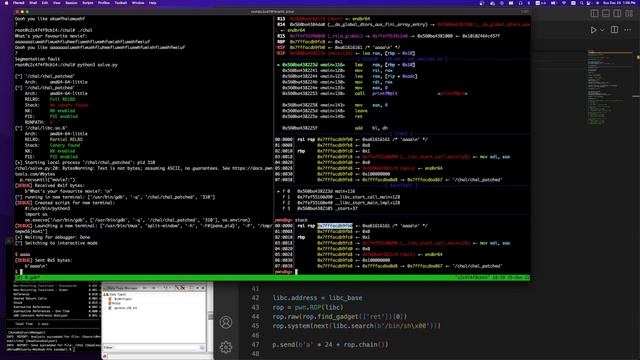Click the green tmux status bar
Viewport: 640px width, 360px height.
point(272,278)
